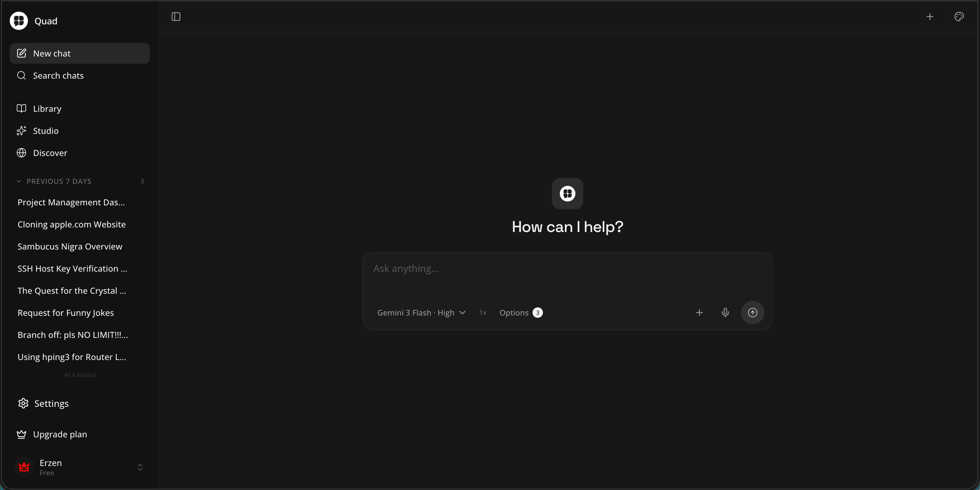Click the Quad logo in sidebar
980x490 pixels.
[x=19, y=21]
